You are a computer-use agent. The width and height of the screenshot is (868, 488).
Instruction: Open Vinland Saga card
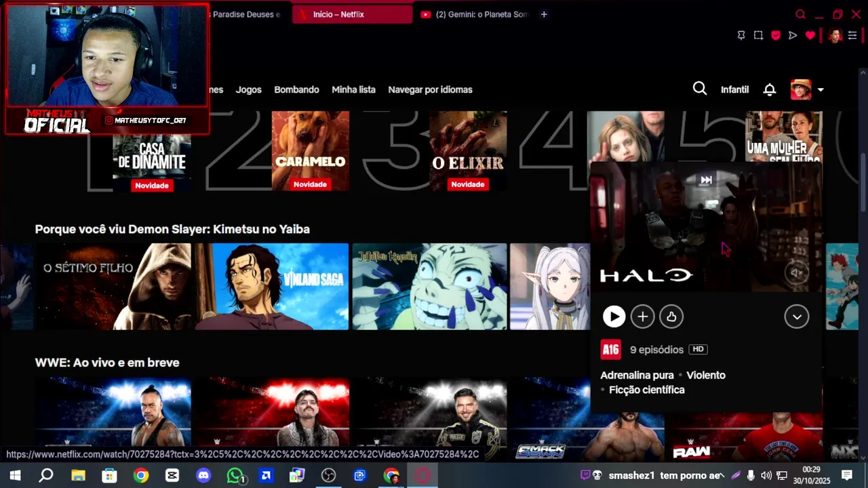tap(272, 287)
